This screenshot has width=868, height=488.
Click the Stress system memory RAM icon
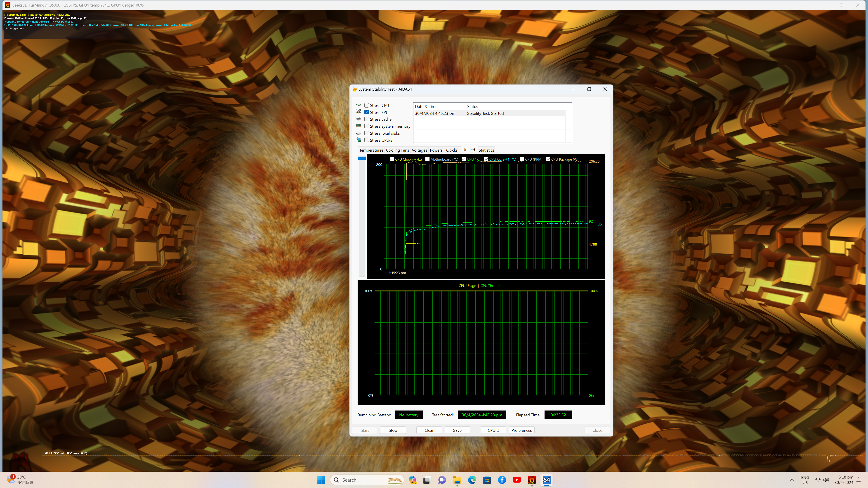point(359,126)
